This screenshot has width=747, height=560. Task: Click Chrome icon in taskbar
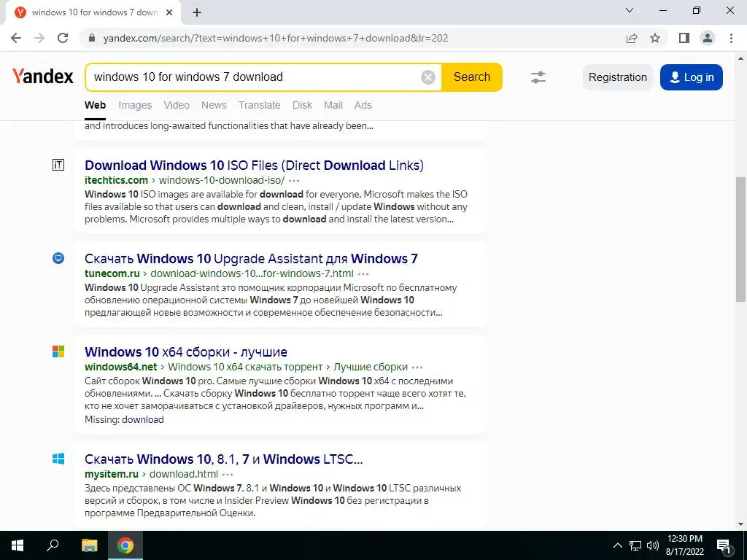pos(125,545)
